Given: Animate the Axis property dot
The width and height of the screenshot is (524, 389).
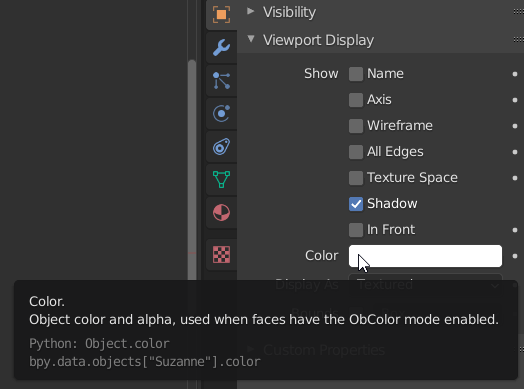Looking at the screenshot, I should (x=515, y=100).
